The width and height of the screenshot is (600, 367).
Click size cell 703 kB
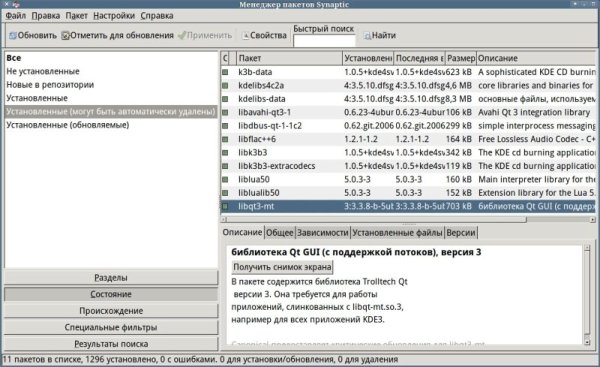458,206
